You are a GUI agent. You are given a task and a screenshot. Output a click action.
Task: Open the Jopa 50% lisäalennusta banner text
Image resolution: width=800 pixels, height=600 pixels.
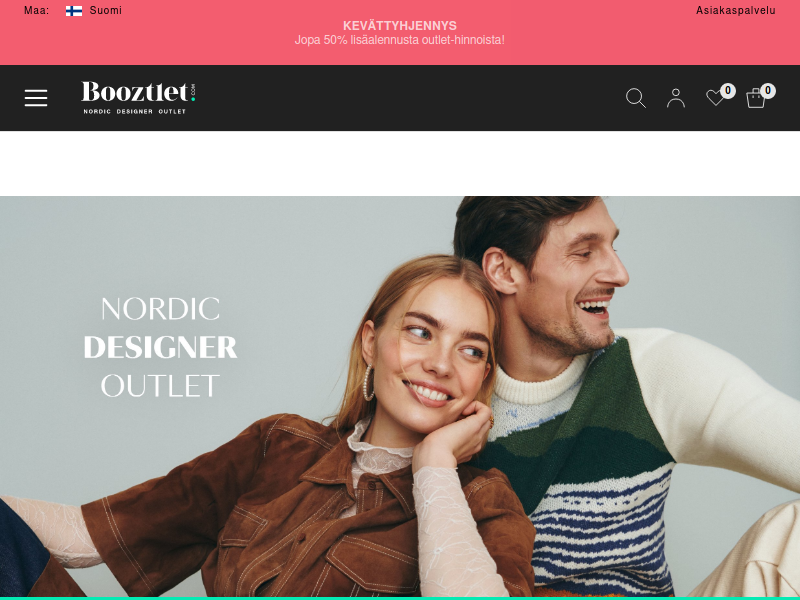[x=399, y=40]
